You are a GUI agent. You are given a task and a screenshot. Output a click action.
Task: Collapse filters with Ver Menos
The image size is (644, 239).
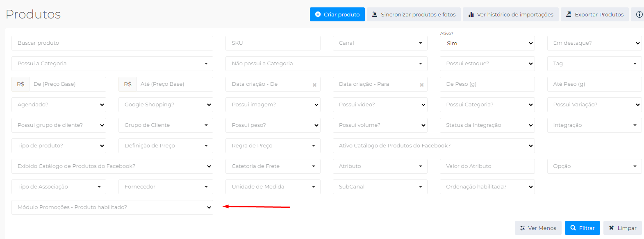pos(538,228)
